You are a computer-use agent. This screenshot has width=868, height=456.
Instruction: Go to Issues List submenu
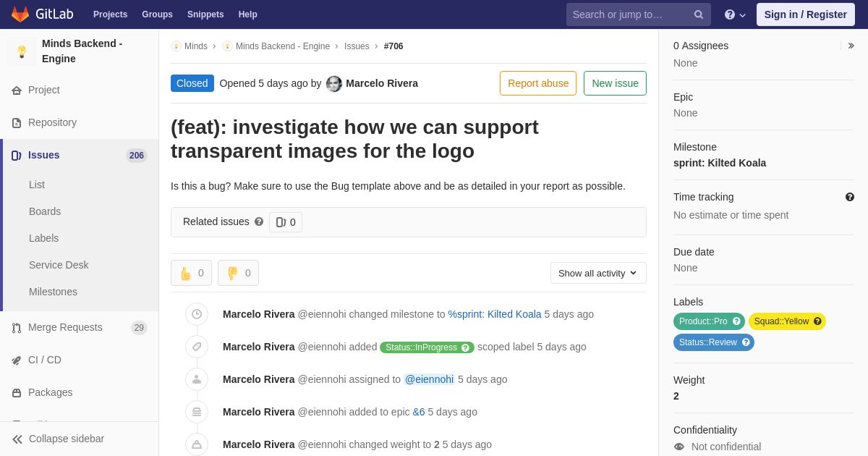click(x=37, y=185)
